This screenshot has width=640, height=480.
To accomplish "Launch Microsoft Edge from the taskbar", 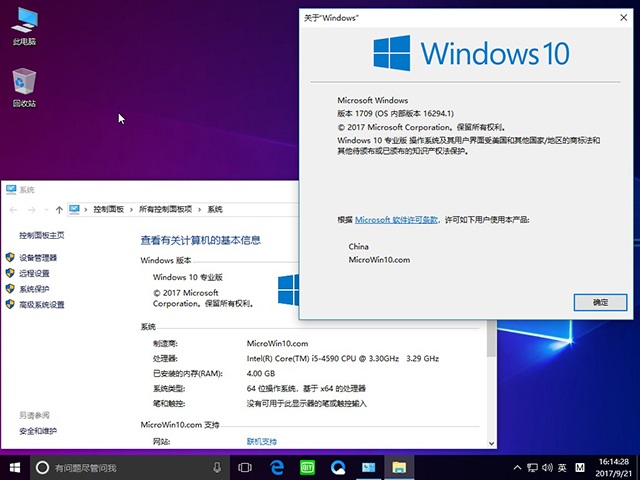I will pos(277,467).
